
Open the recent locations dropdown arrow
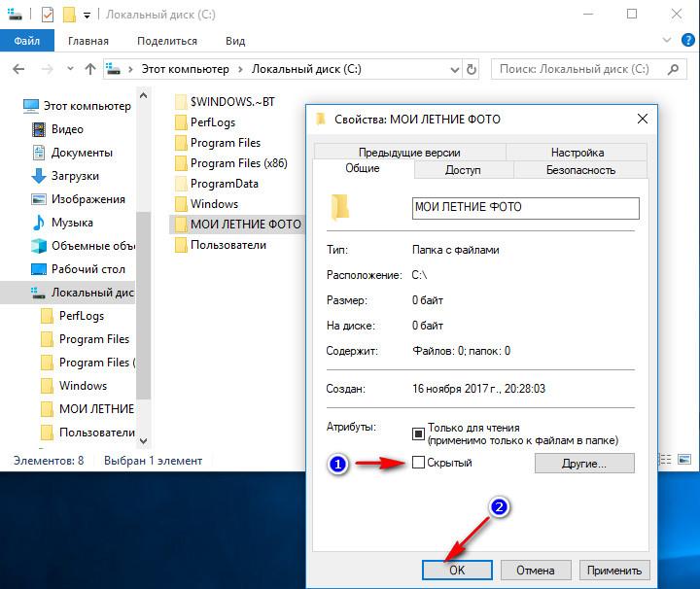click(x=70, y=69)
